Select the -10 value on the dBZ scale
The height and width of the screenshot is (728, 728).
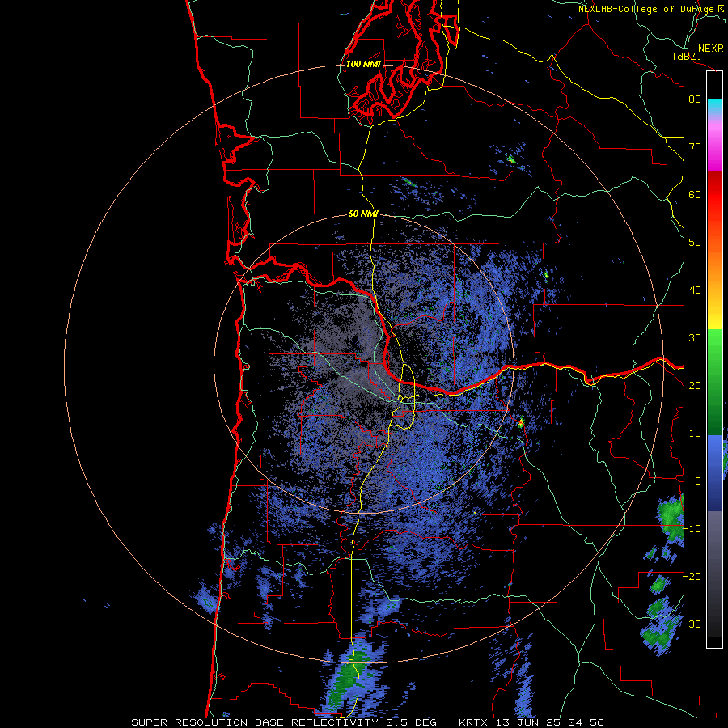(692, 529)
